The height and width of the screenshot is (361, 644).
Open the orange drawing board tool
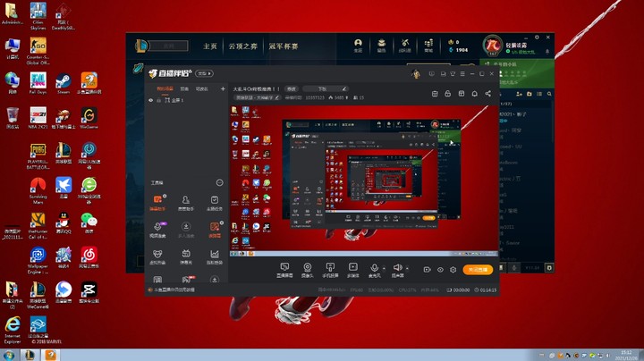tap(215, 230)
